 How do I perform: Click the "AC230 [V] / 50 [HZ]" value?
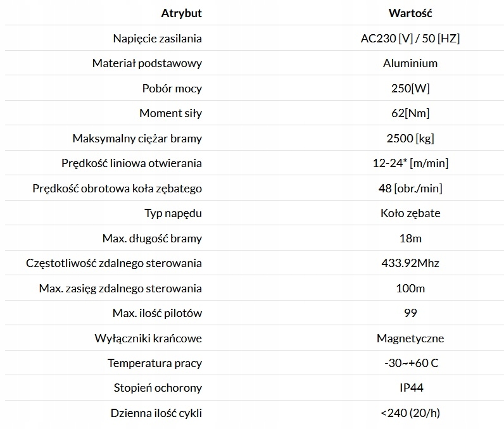click(x=410, y=38)
